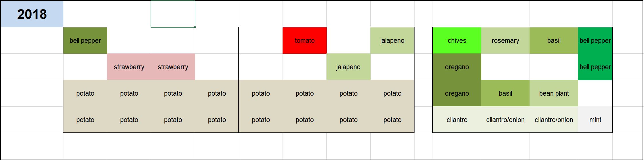Select the basil cell next to rosemary
Screen dimensions: 644x160
coord(554,41)
